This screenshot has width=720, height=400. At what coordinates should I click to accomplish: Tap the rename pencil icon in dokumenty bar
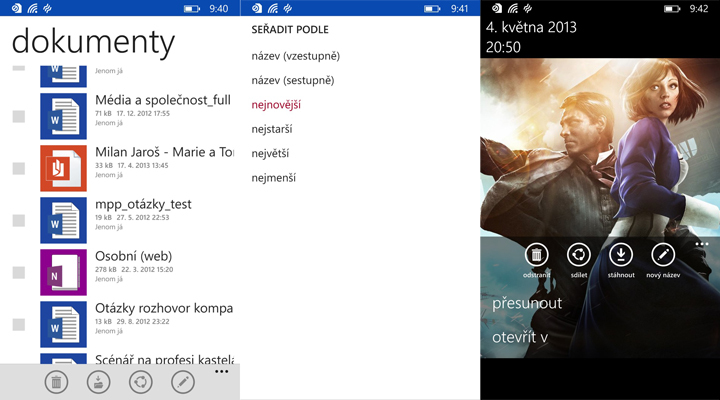[x=183, y=382]
